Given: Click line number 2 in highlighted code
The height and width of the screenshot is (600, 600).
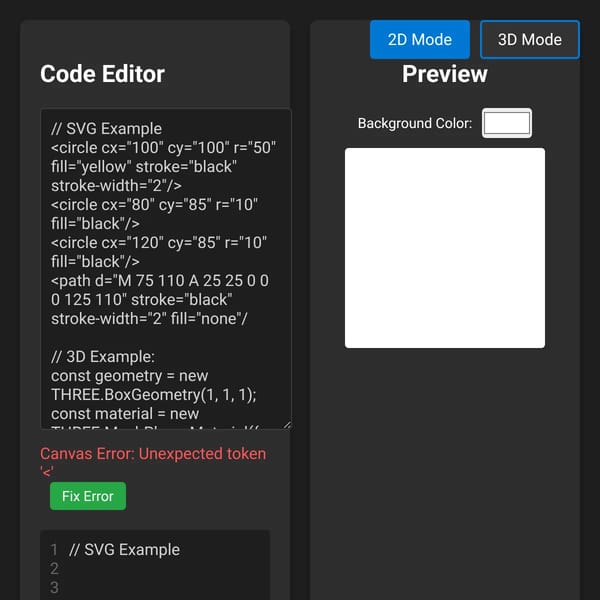Looking at the screenshot, I should point(54,569).
